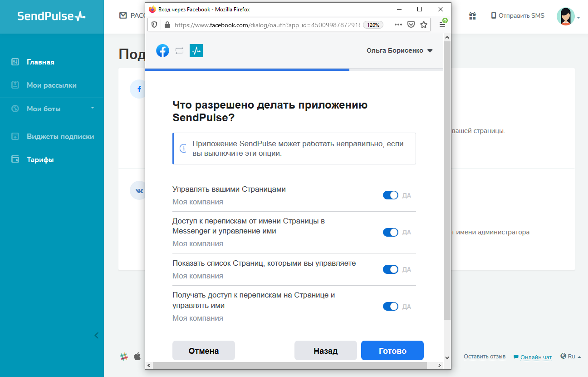Collapse the sidebar with the chevron arrow
This screenshot has height=377, width=588.
96,336
